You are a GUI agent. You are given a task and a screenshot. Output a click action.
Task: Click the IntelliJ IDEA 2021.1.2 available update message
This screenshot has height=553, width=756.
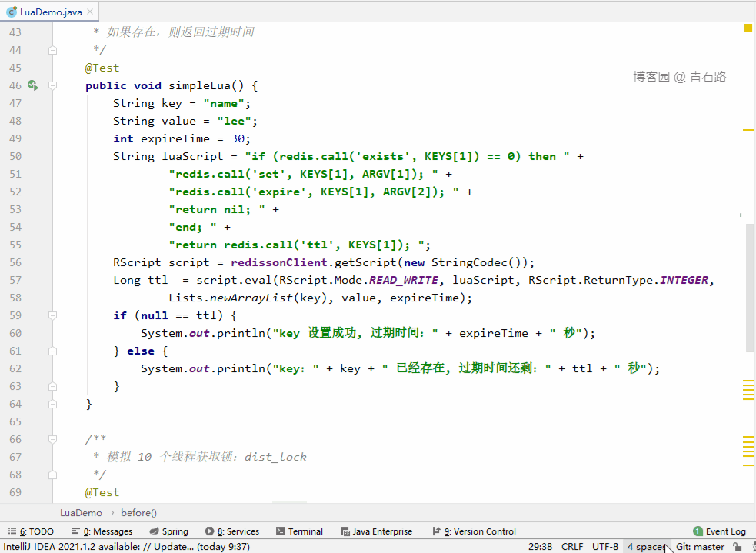click(x=127, y=546)
